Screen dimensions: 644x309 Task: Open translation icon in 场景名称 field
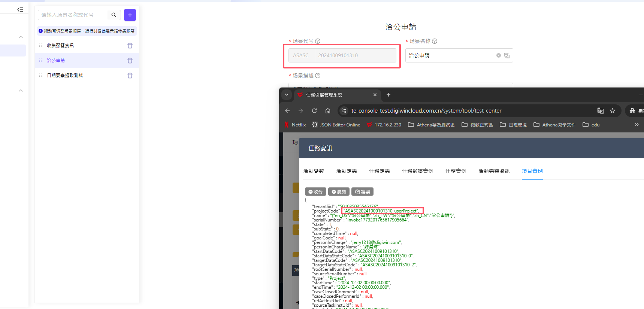(x=507, y=55)
